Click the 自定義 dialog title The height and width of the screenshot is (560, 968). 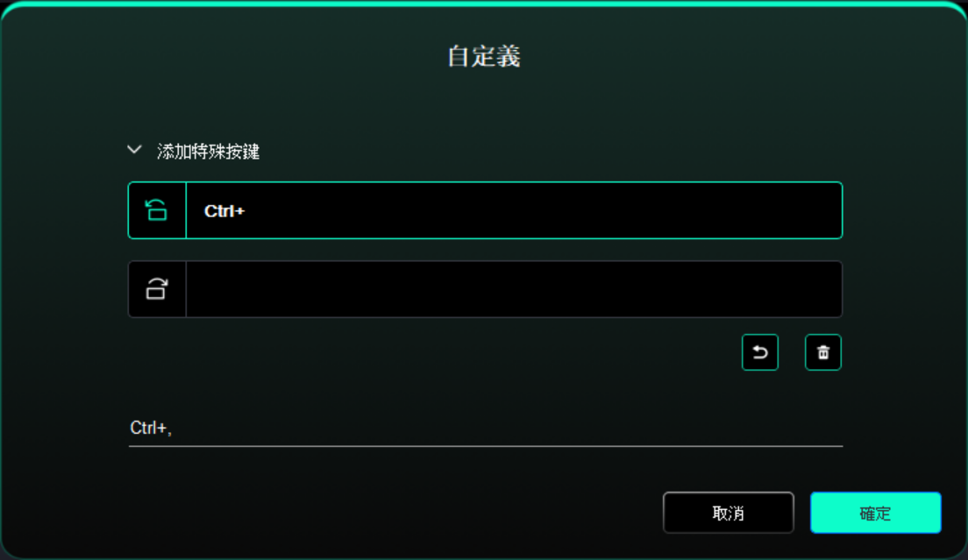point(484,56)
